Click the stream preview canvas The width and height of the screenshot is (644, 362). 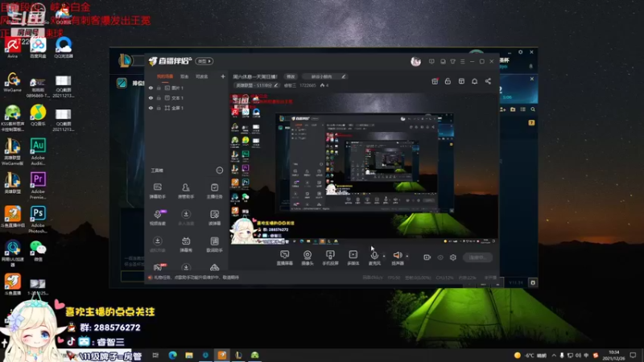[364, 169]
